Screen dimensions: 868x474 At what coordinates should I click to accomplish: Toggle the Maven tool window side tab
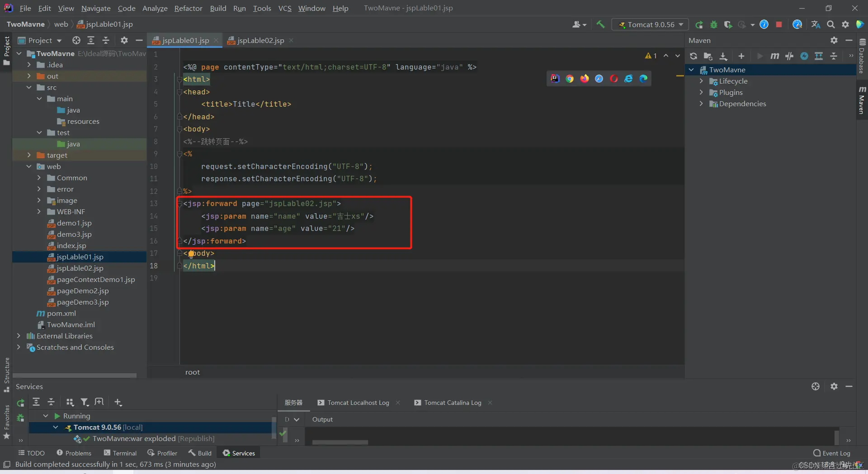click(862, 100)
